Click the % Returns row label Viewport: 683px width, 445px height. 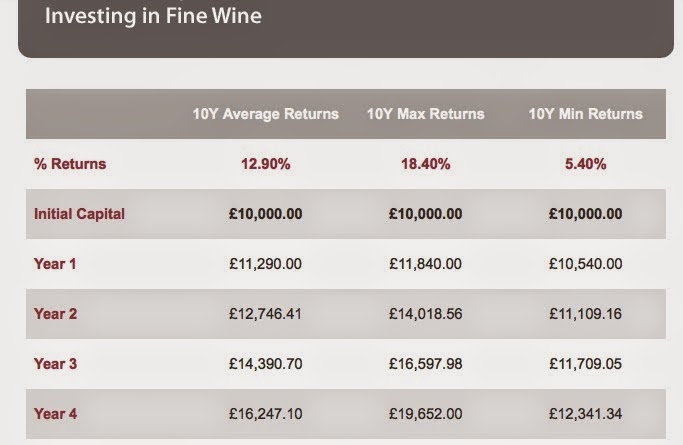pos(69,164)
